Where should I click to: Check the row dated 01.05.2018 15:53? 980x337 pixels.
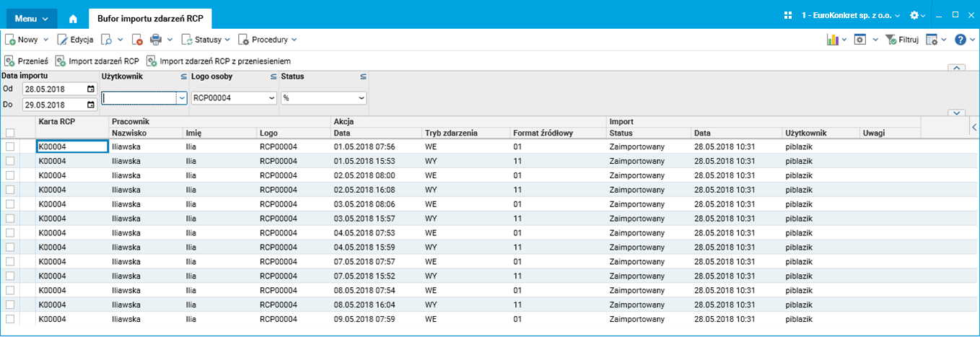(x=10, y=161)
